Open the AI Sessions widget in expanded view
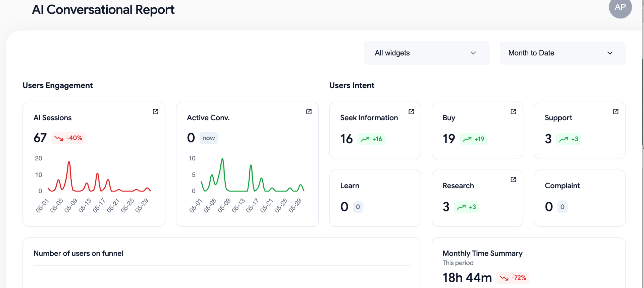 [156, 112]
